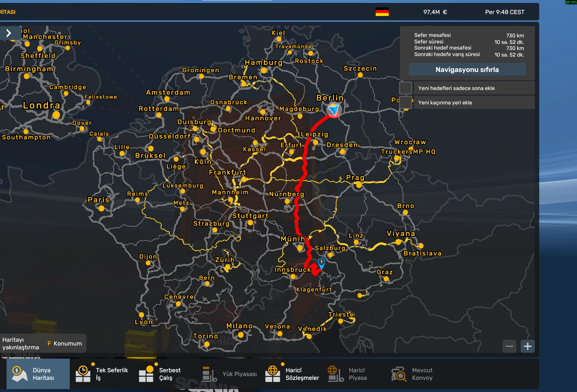Zoom out the map with minus button

coord(509,346)
